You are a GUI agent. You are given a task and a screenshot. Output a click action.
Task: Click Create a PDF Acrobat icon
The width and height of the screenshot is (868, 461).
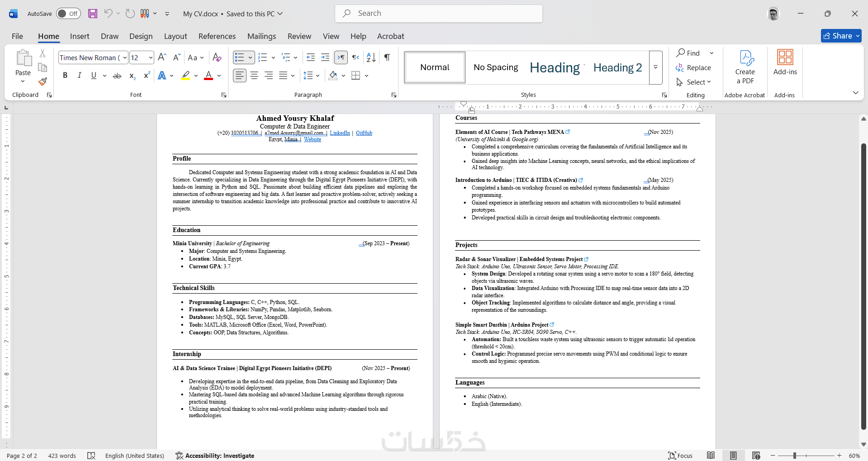[745, 67]
